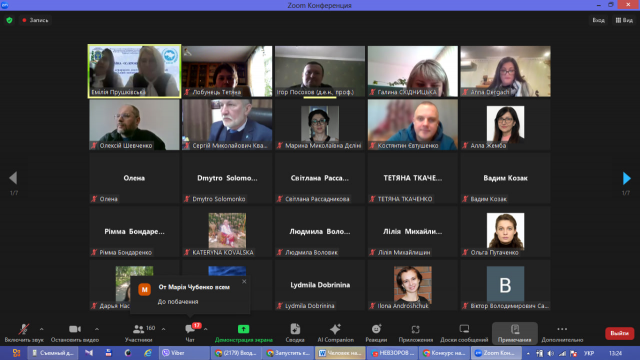
Task: Open the Вид view layout menu
Action: pyautogui.click(x=624, y=20)
